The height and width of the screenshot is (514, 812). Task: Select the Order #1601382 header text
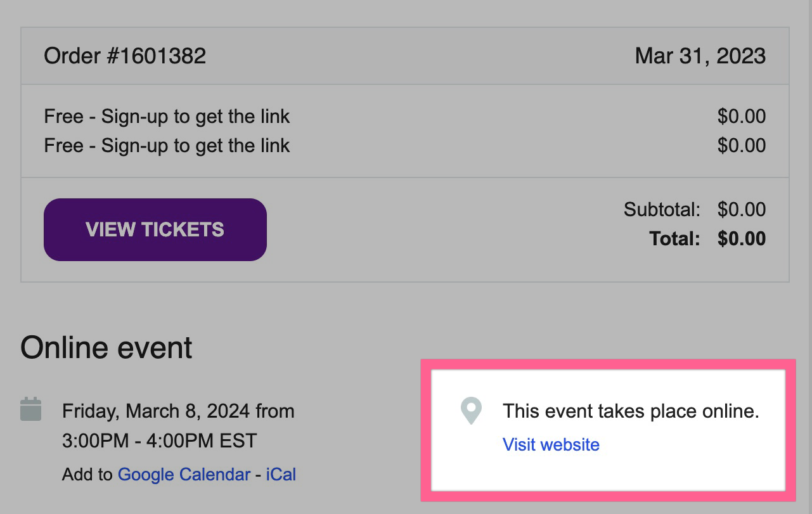[125, 56]
